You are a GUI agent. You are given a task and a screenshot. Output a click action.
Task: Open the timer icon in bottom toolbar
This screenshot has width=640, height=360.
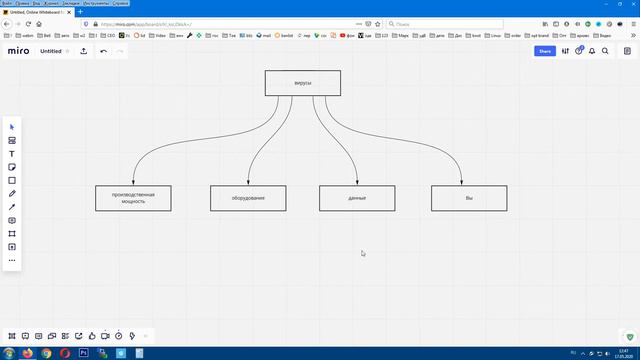[118, 336]
